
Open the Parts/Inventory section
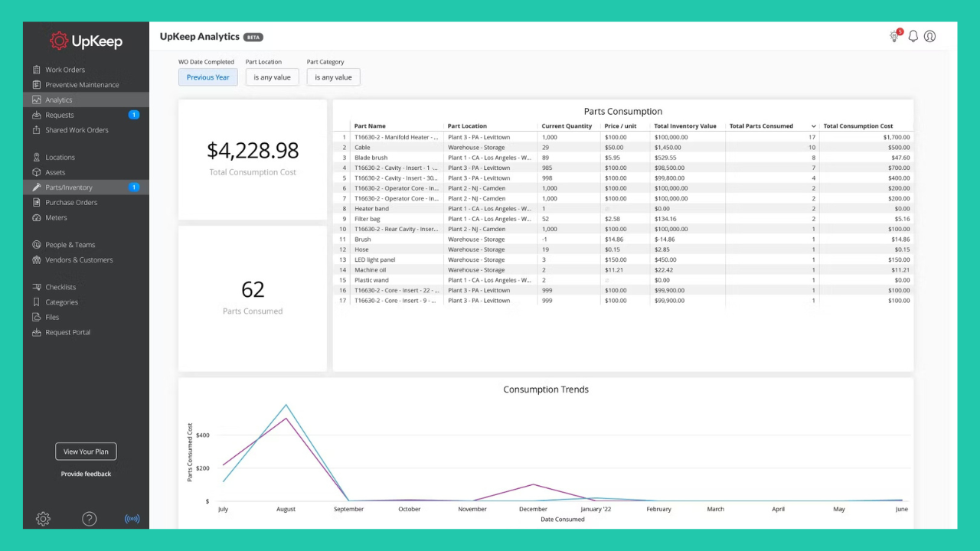coord(69,187)
